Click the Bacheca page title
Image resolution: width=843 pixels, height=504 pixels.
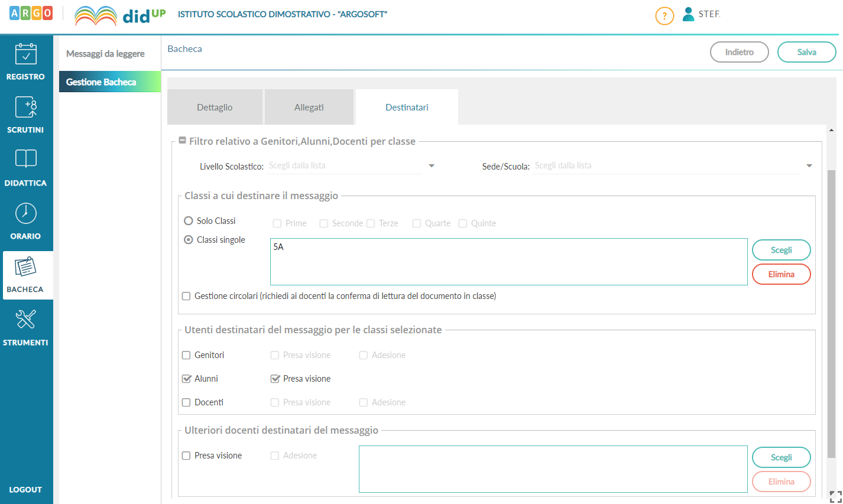point(184,48)
